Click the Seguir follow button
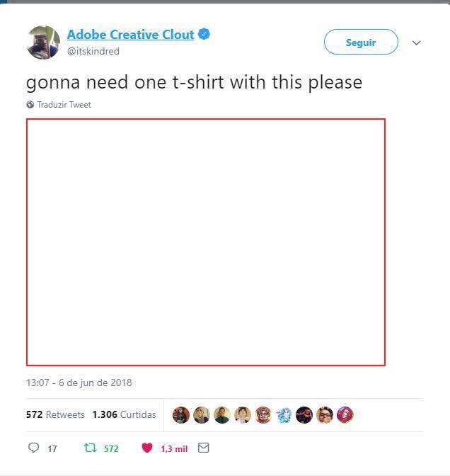The image size is (450, 476). (361, 42)
